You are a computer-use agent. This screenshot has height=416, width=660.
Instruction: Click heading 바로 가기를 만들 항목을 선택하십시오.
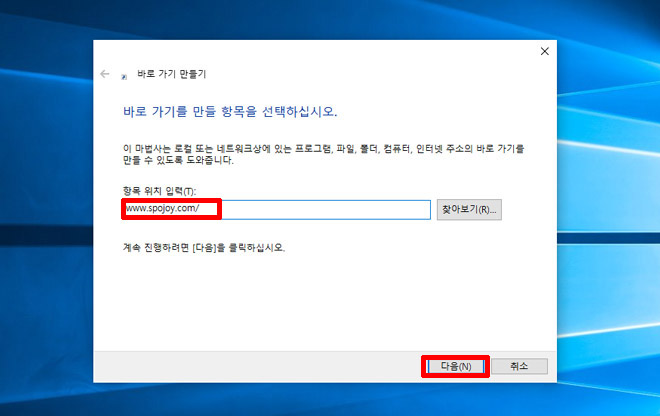point(230,112)
